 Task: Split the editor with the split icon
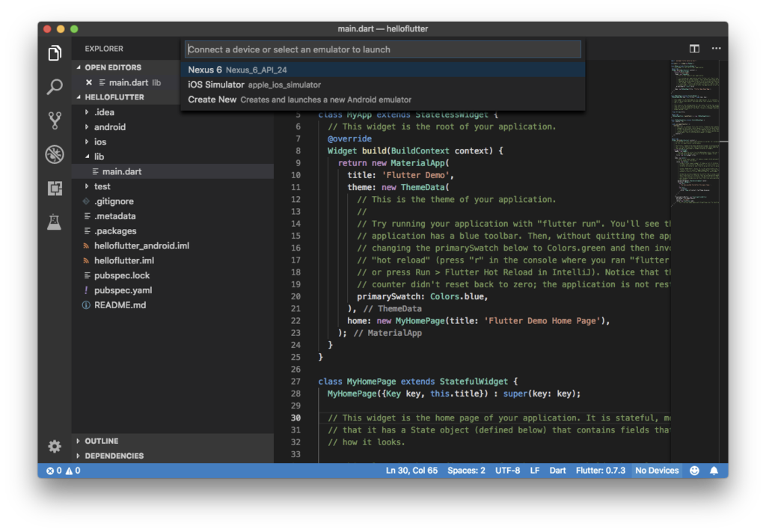click(x=694, y=49)
